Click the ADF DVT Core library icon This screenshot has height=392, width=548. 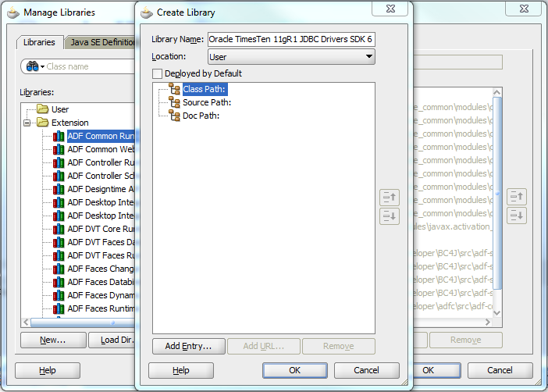click(x=59, y=229)
